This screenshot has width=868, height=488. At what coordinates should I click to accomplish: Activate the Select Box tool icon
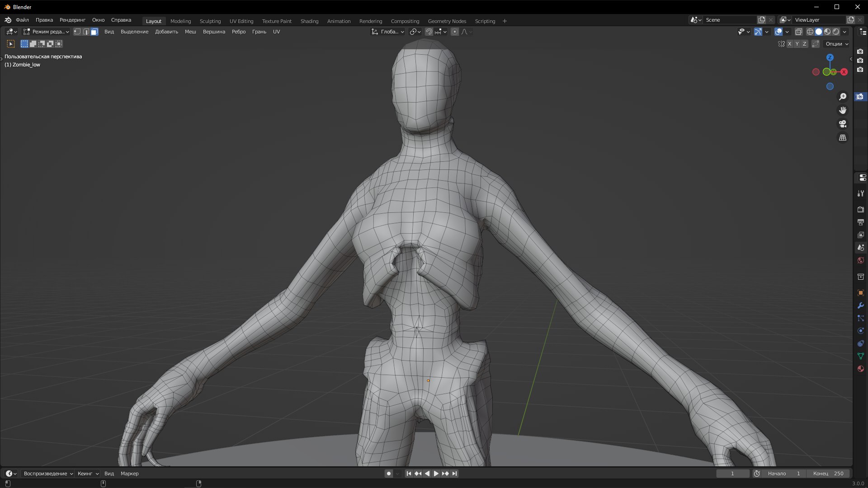click(x=11, y=44)
